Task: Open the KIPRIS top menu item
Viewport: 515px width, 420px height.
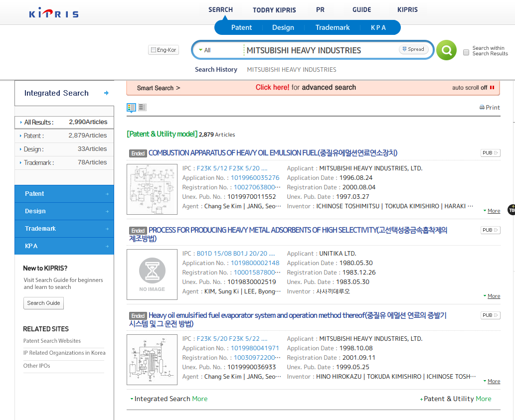Action: coord(407,10)
